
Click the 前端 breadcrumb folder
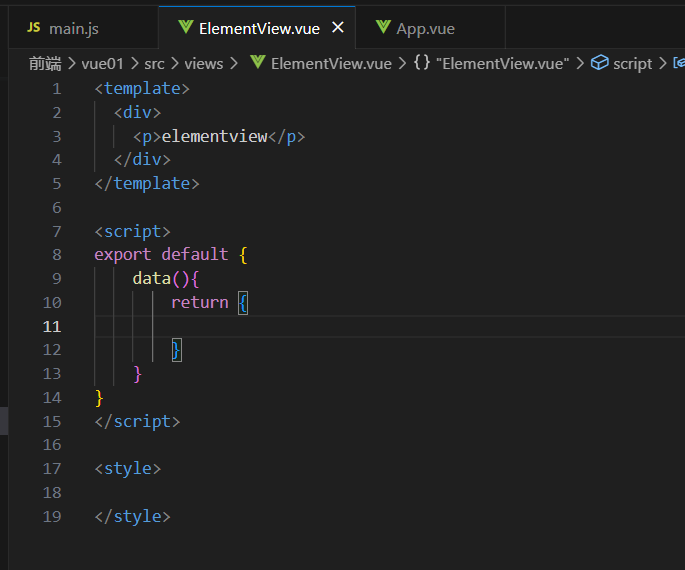45,63
